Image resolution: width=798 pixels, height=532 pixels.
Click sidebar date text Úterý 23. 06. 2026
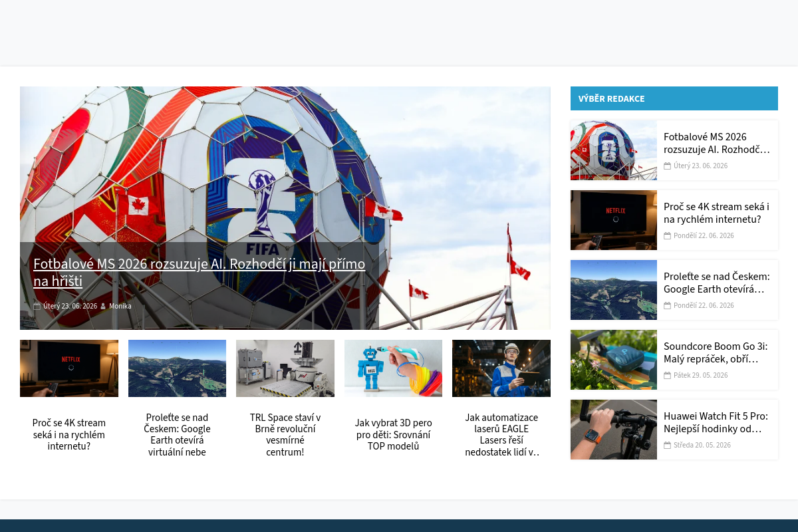pos(700,166)
